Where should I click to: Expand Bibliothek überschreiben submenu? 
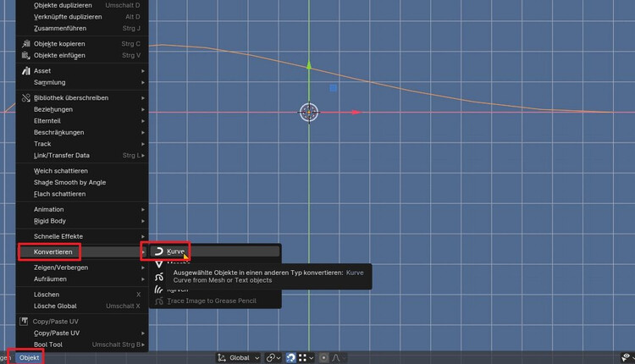point(82,98)
